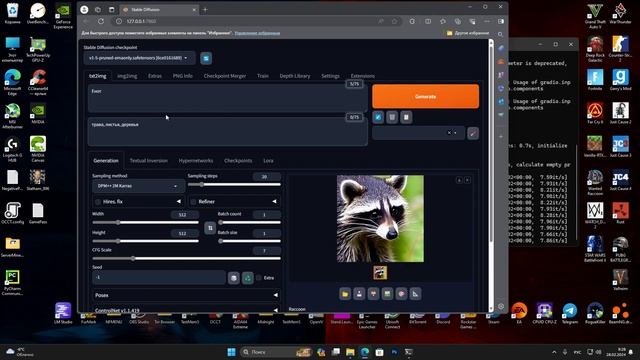640x360 pixels.
Task: Open Garry's Mod desktop shortcut
Action: (620, 80)
